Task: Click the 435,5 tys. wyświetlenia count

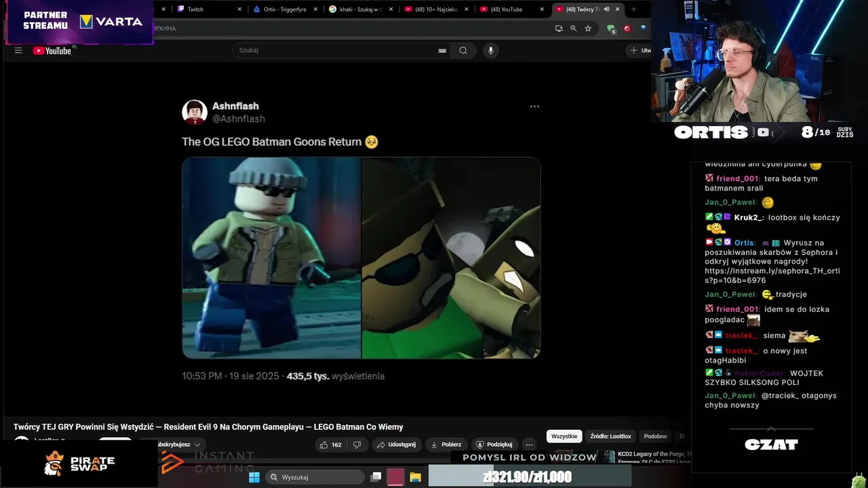Action: (x=336, y=376)
